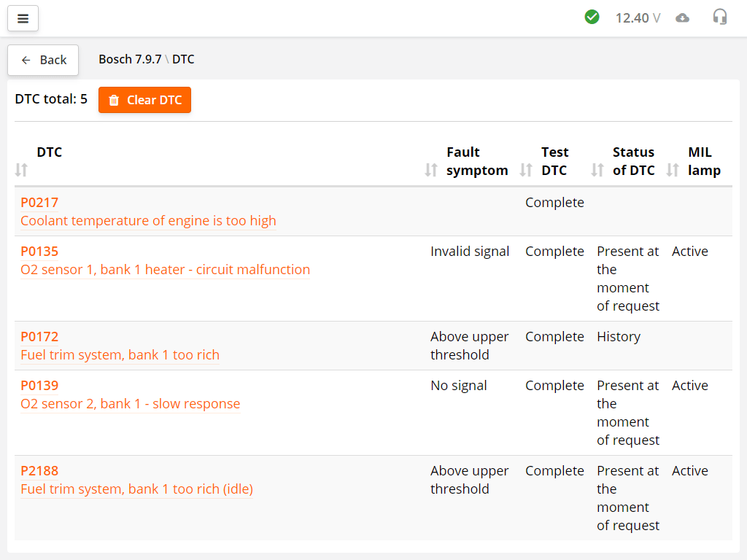Go back using the Back button
Screen dimensions: 747x560
[43, 60]
